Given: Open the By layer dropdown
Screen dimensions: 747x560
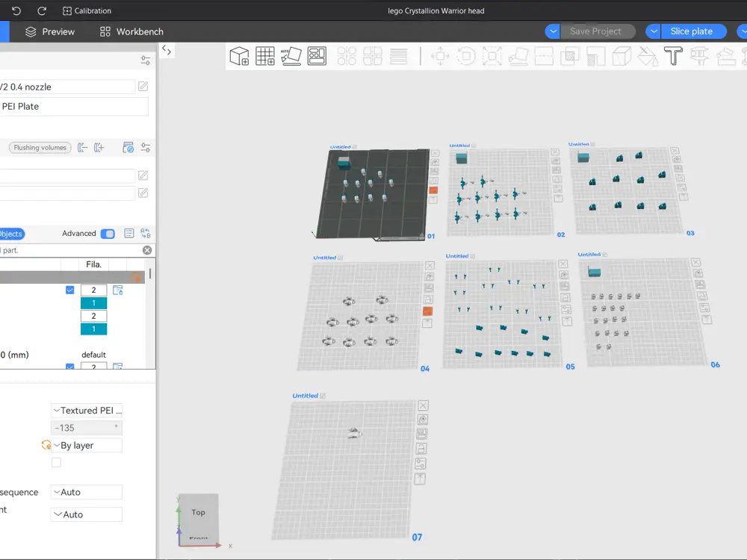Looking at the screenshot, I should (x=86, y=445).
